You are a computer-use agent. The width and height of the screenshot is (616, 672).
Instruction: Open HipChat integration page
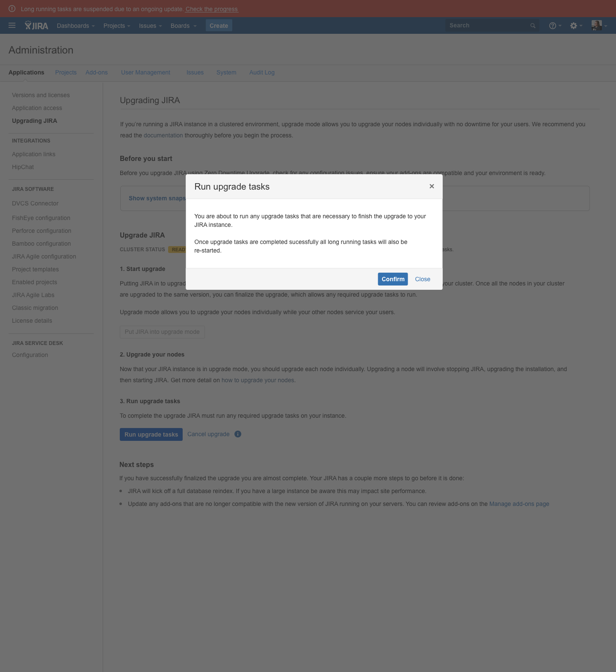(23, 167)
